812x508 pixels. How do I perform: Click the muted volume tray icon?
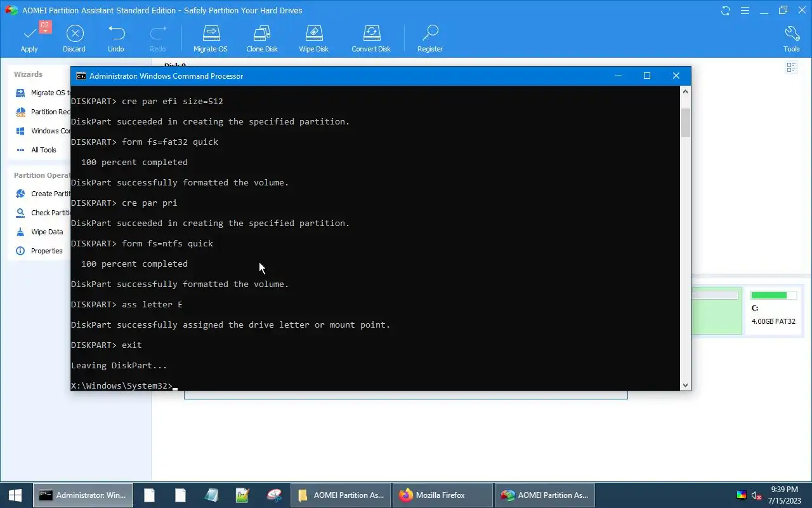tap(756, 495)
